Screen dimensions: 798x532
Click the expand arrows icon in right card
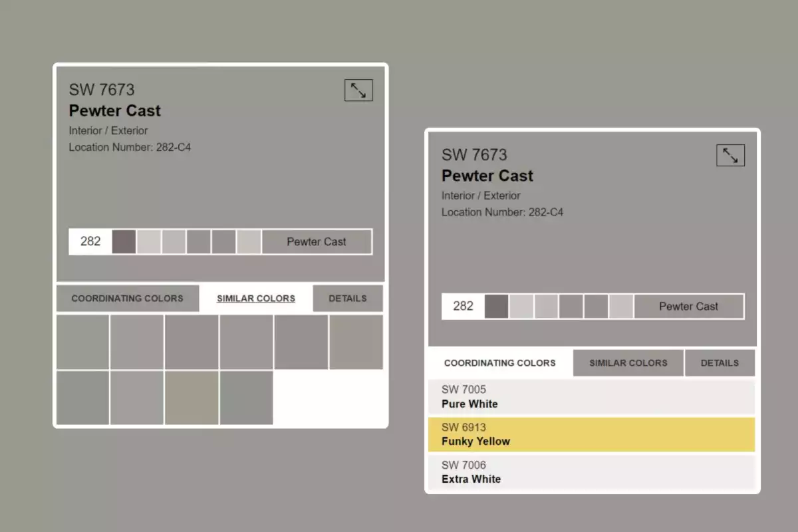[730, 156]
